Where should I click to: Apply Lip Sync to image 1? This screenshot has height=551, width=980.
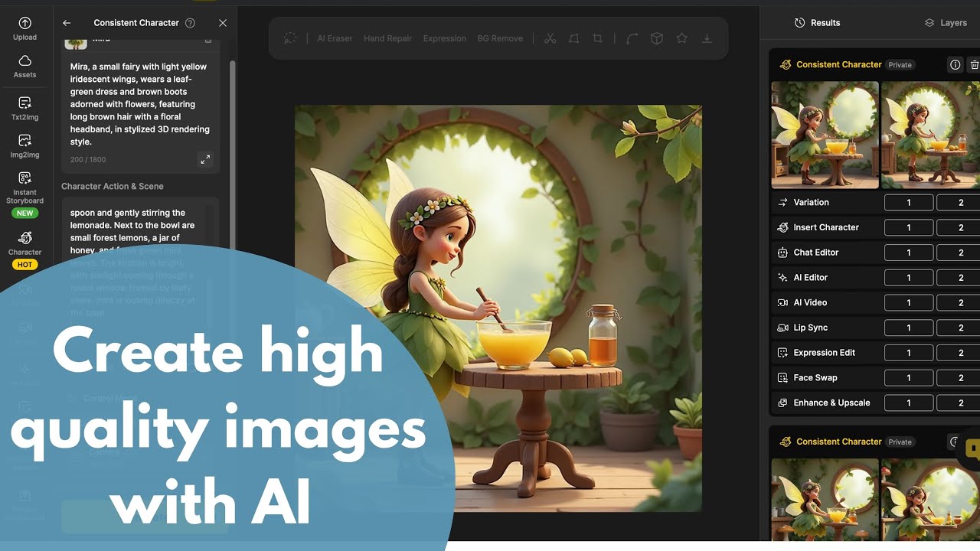pos(909,328)
